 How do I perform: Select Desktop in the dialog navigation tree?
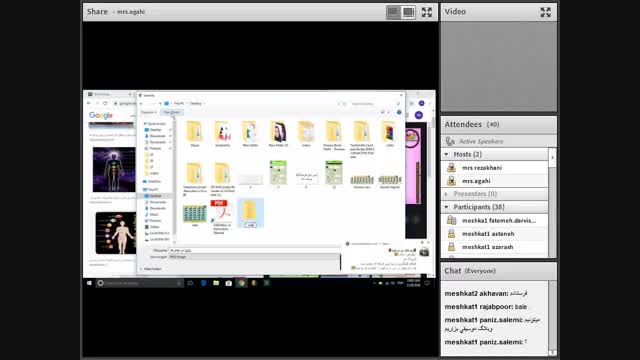coord(155,196)
